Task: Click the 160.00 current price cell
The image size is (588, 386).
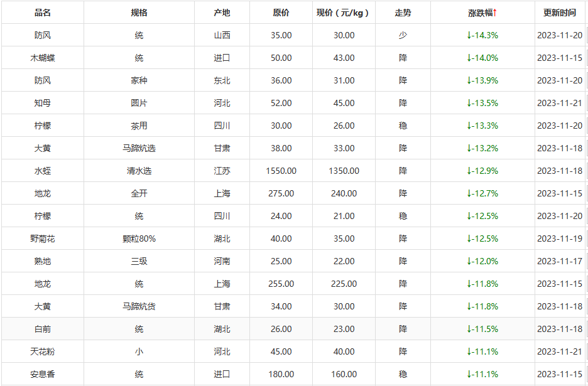Action: click(x=344, y=374)
